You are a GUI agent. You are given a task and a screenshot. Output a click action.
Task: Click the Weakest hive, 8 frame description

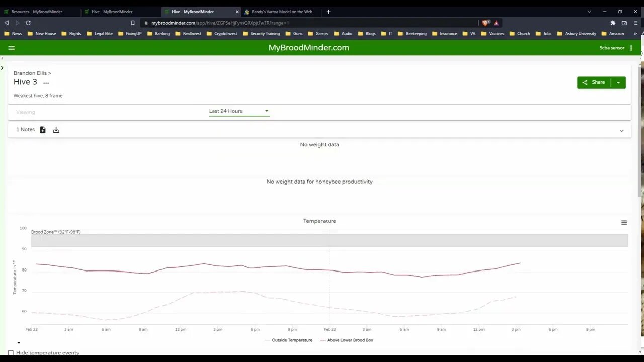[x=38, y=96]
